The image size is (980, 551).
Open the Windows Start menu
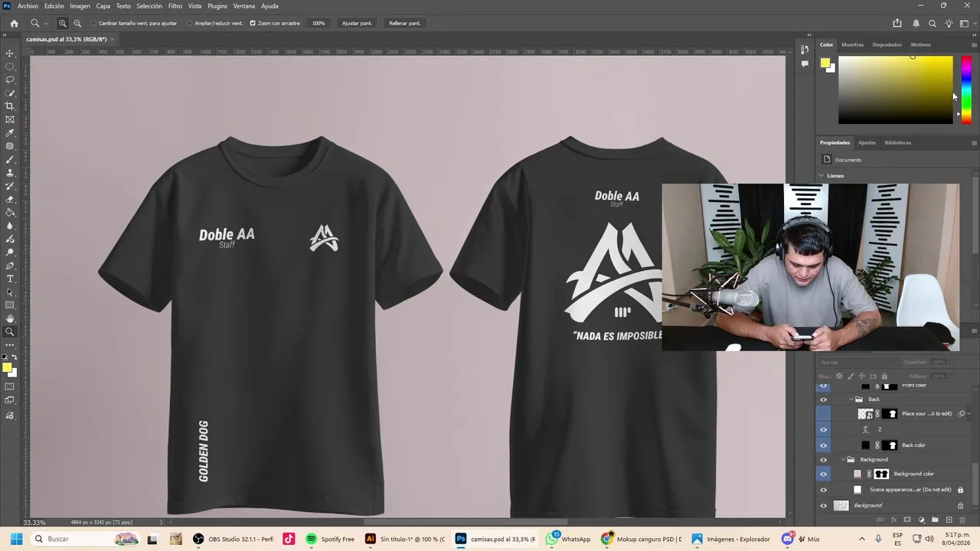(16, 539)
